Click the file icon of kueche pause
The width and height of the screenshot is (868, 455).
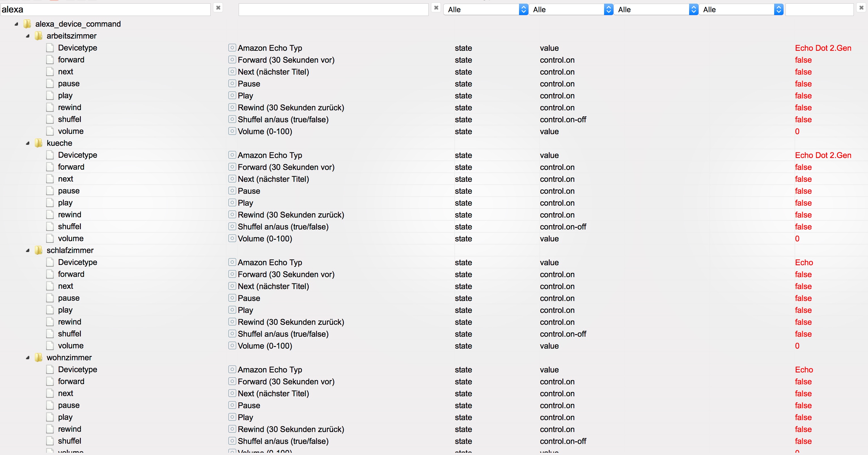click(x=50, y=191)
